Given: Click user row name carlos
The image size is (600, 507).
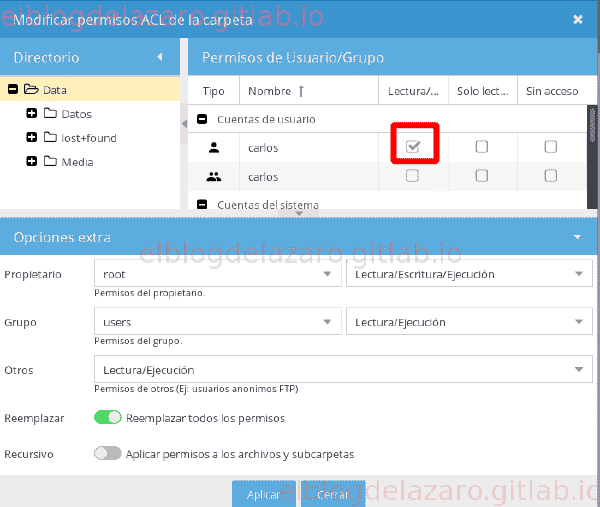Looking at the screenshot, I should tap(263, 148).
